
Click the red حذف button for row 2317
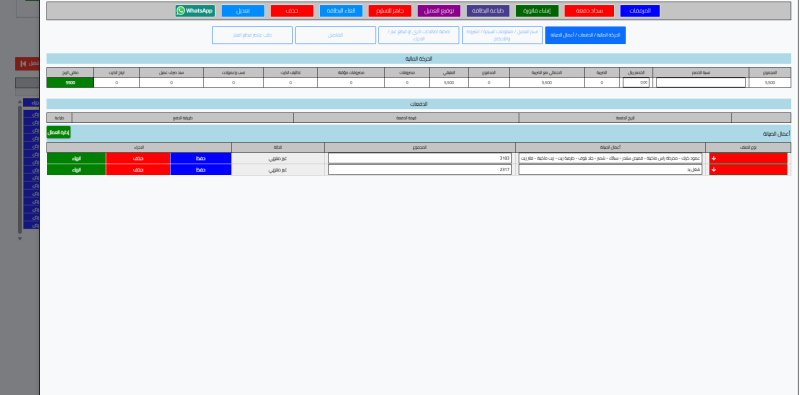138,169
